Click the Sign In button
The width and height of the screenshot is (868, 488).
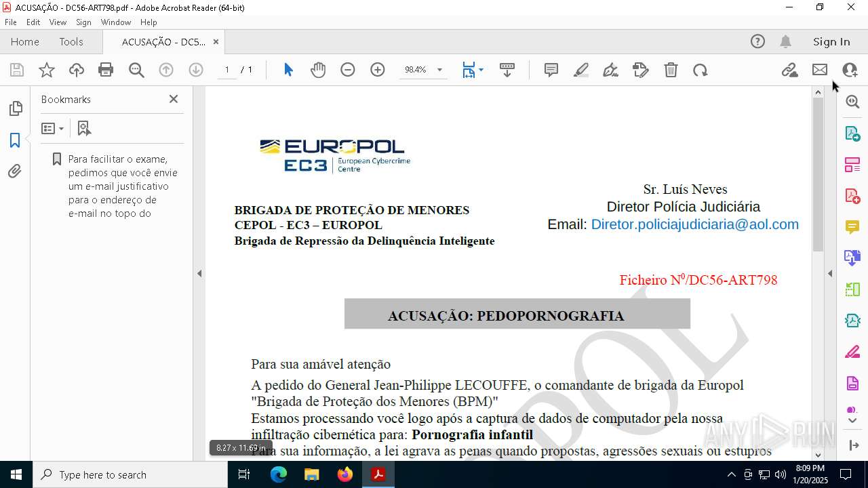pyautogui.click(x=831, y=41)
